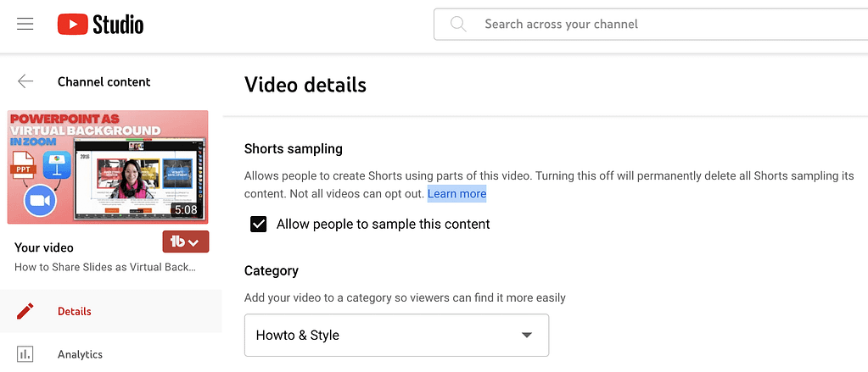Open the Howto & Style category dropdown
This screenshot has height=372, width=868.
pyautogui.click(x=396, y=335)
